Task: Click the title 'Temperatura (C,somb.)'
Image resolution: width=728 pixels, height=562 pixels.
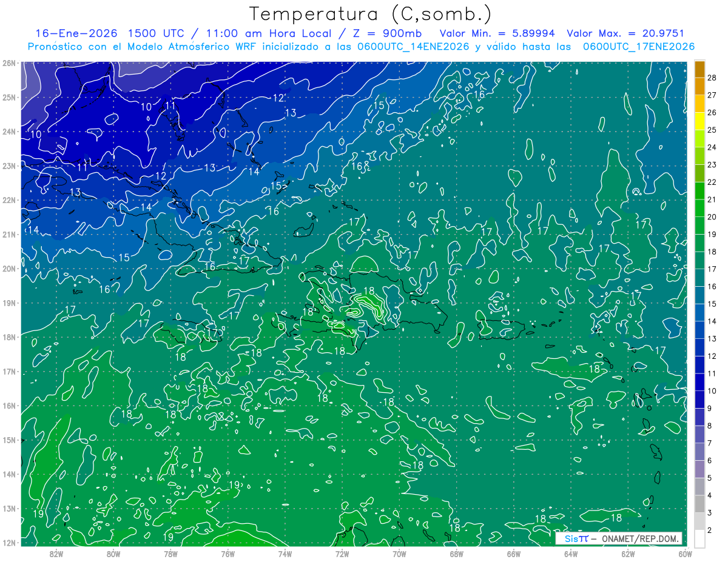Action: tap(371, 14)
